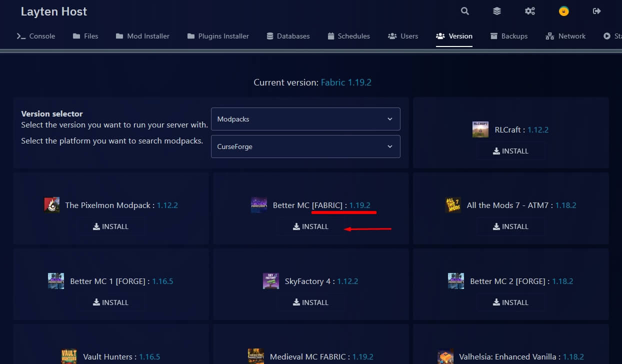Click the yellow user avatar icon
This screenshot has height=364, width=622.
tap(563, 10)
